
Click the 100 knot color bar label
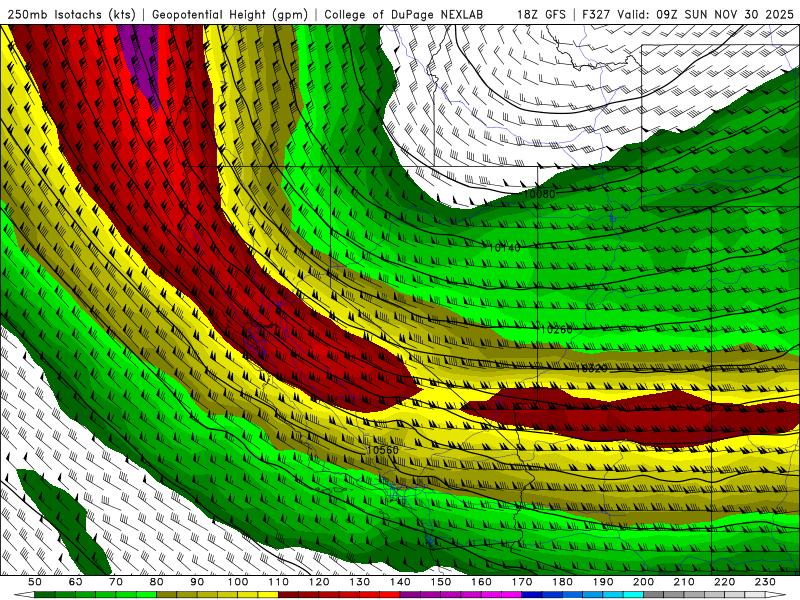pos(238,582)
